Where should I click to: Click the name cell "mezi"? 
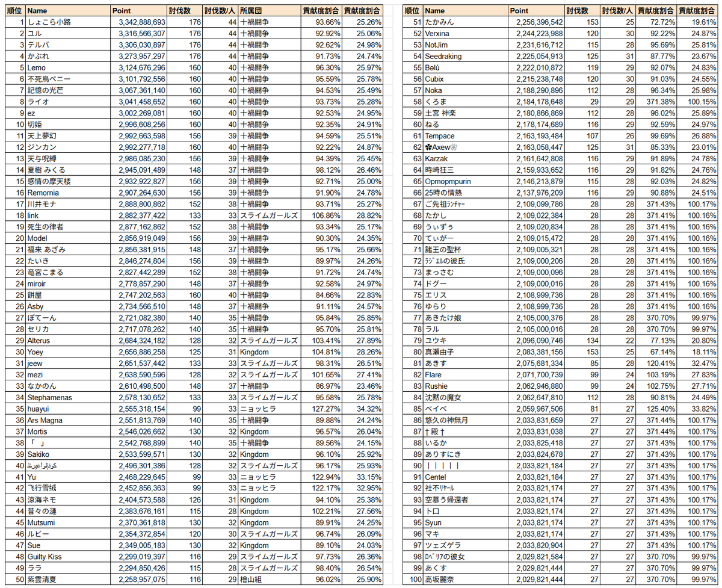coord(68,374)
